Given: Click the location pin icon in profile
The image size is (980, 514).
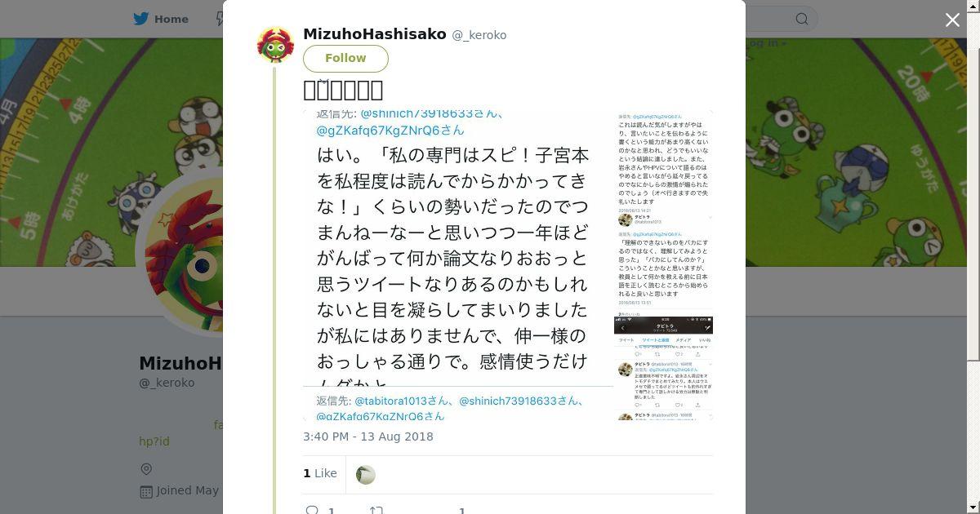Looking at the screenshot, I should click(x=146, y=469).
